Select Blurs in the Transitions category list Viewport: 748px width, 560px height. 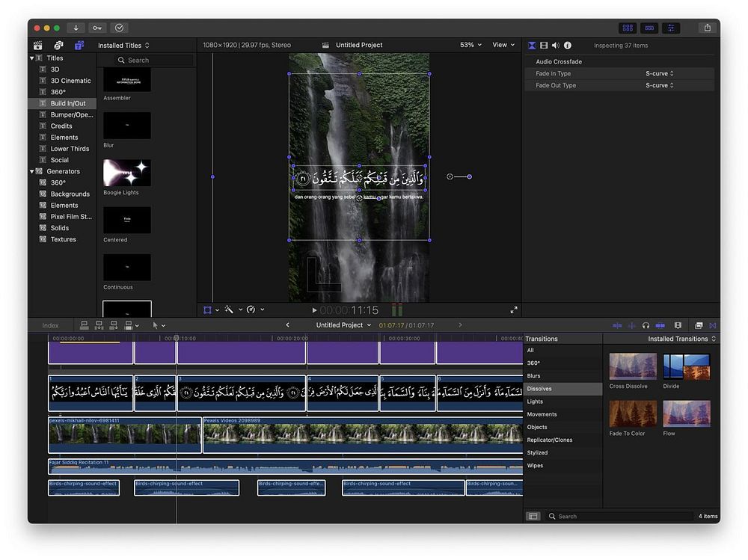click(x=533, y=376)
